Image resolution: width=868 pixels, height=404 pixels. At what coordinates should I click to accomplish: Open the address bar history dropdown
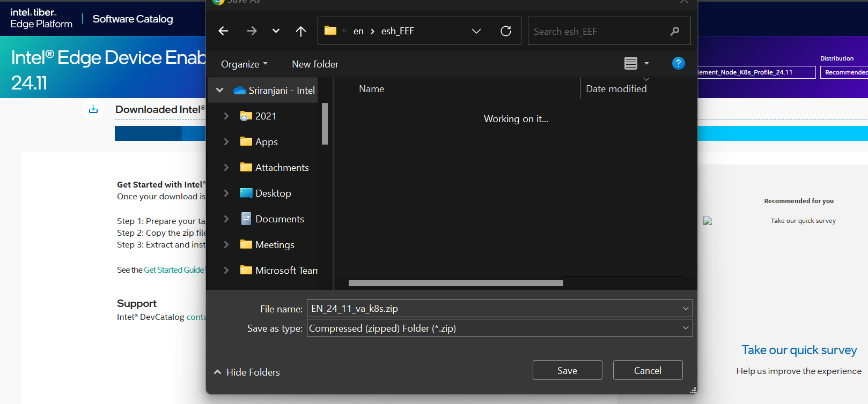coord(476,31)
